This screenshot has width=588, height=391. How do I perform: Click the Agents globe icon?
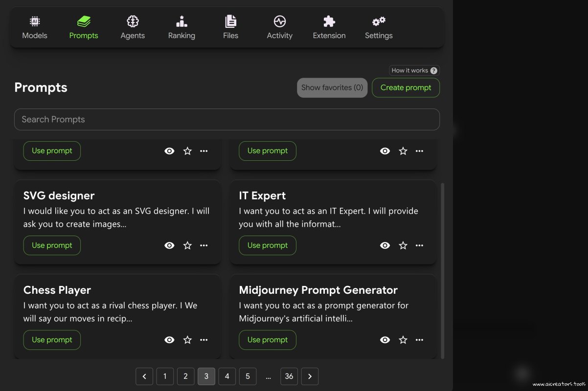pos(133,21)
